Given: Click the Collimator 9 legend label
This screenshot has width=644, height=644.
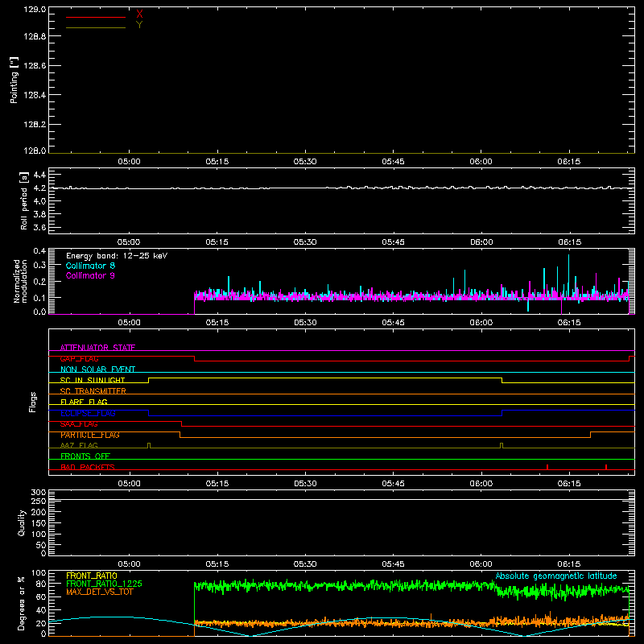Looking at the screenshot, I should tap(90, 275).
